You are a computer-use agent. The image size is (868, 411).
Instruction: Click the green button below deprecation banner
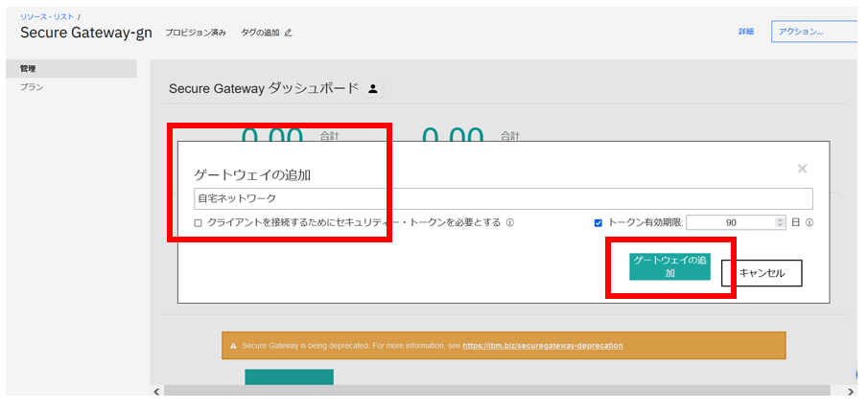pos(289,377)
